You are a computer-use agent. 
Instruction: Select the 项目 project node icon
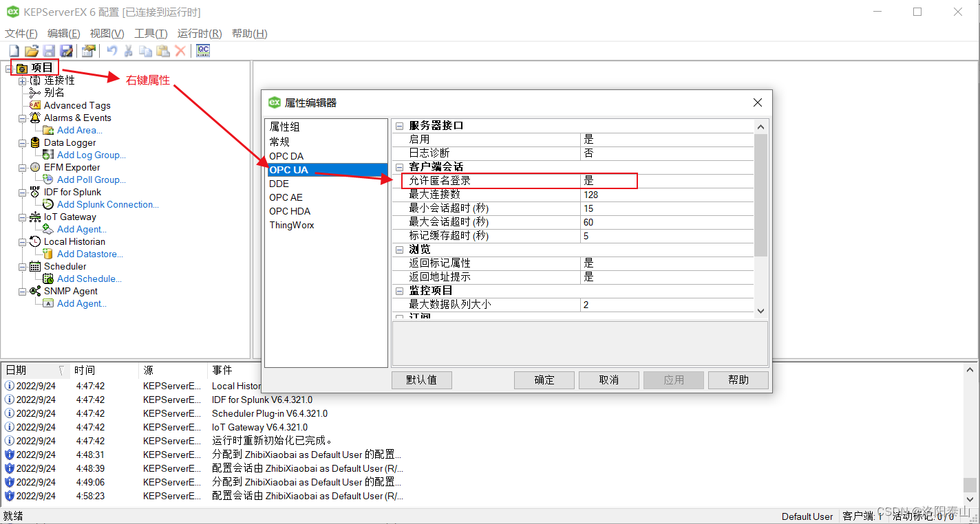pos(21,68)
